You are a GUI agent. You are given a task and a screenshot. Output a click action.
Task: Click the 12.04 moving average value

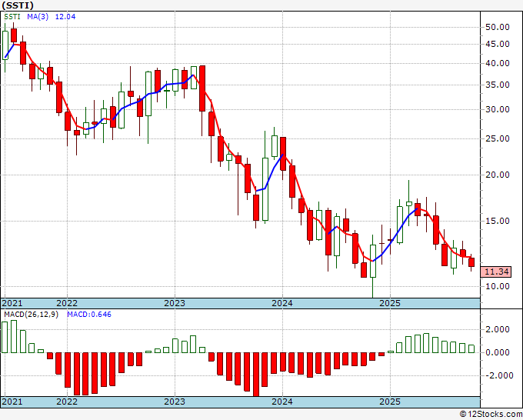click(65, 16)
